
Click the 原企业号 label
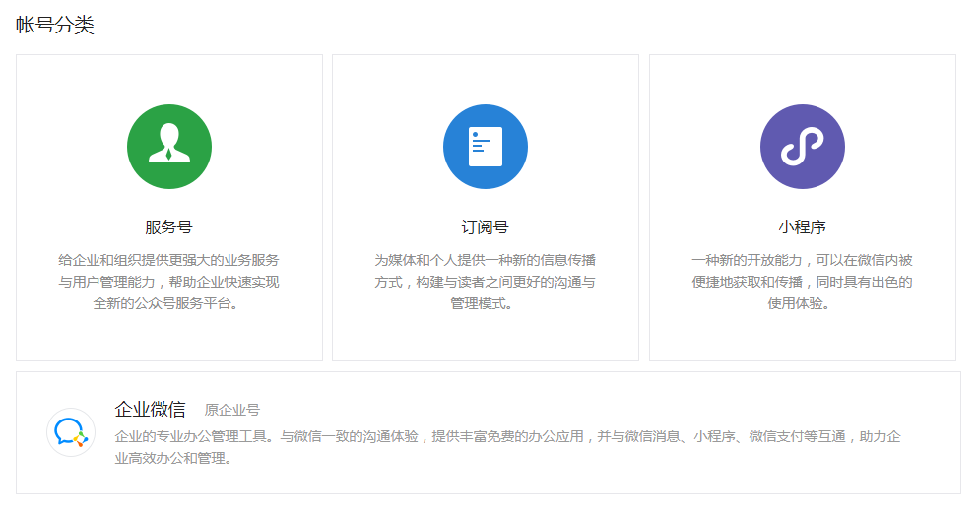click(231, 410)
